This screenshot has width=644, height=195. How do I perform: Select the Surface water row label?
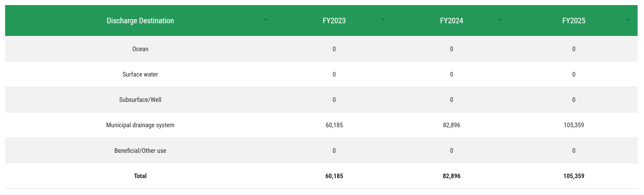tap(140, 74)
